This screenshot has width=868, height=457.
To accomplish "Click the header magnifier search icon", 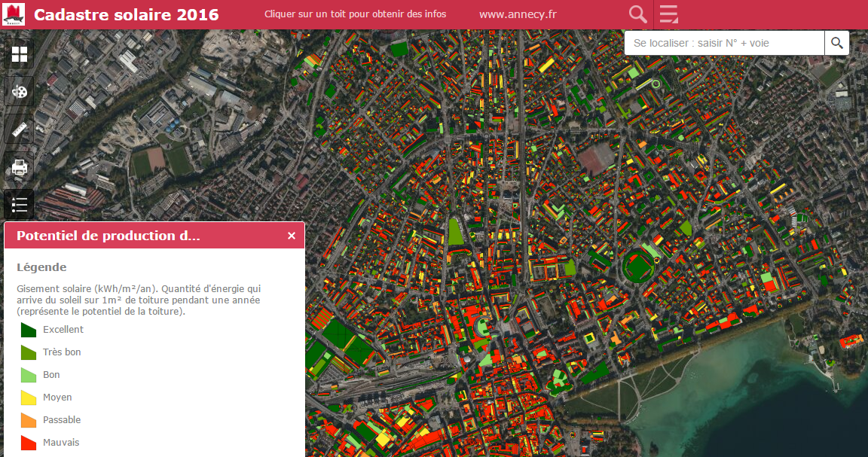I will (637, 14).
